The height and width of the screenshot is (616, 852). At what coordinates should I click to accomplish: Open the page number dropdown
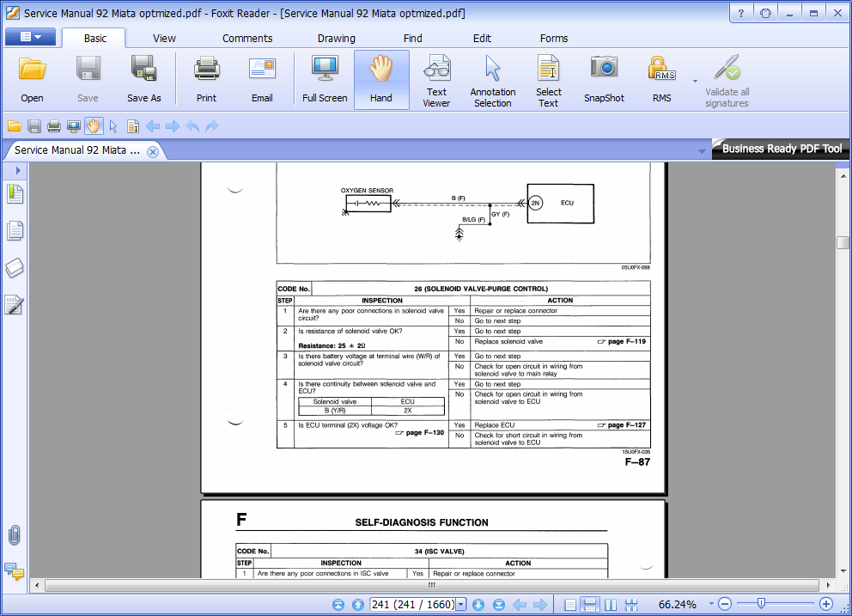point(461,605)
